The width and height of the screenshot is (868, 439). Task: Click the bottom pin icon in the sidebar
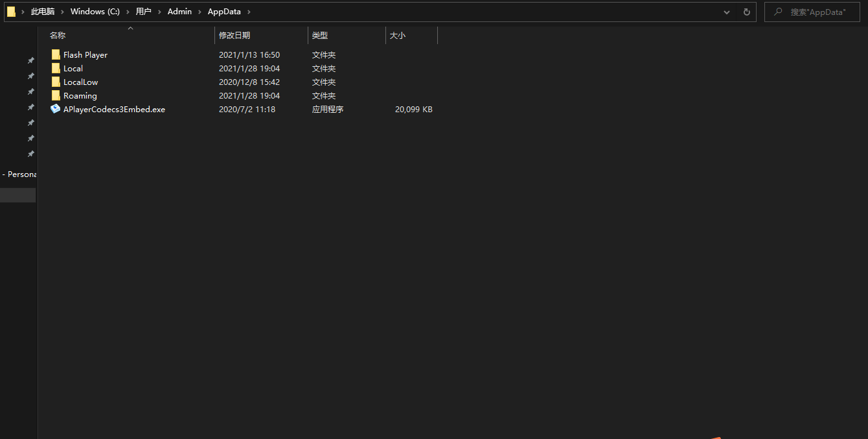(30, 154)
